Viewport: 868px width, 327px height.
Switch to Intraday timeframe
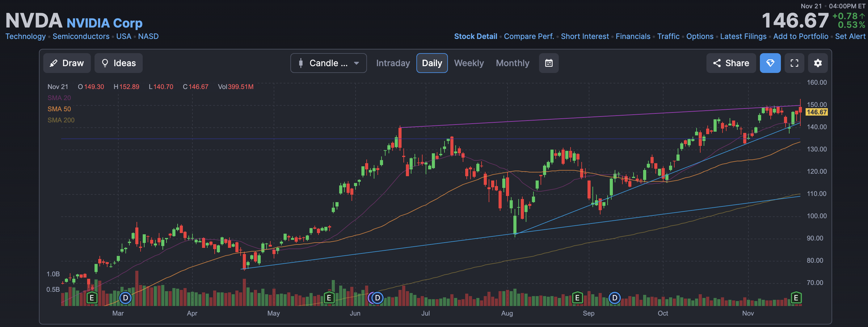click(x=393, y=63)
